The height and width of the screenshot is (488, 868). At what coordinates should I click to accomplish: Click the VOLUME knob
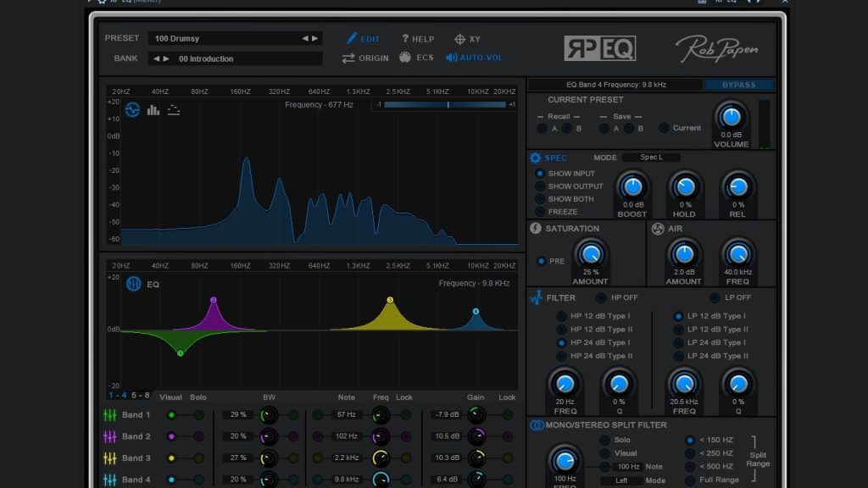point(731,117)
